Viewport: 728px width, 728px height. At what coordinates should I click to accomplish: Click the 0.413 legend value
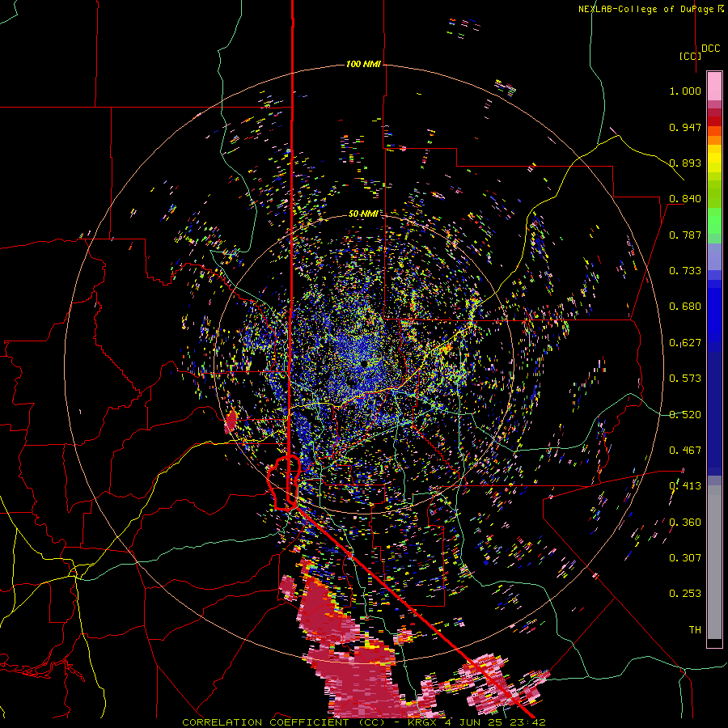pyautogui.click(x=685, y=486)
